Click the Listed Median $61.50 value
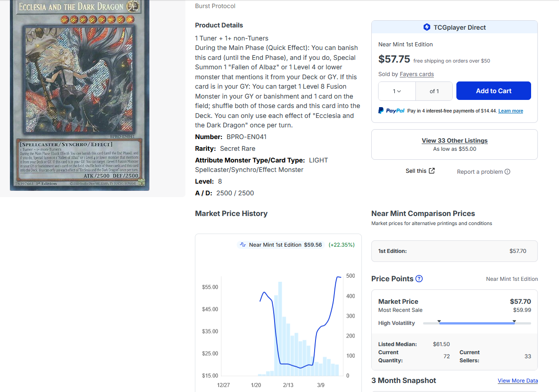 [x=441, y=344]
